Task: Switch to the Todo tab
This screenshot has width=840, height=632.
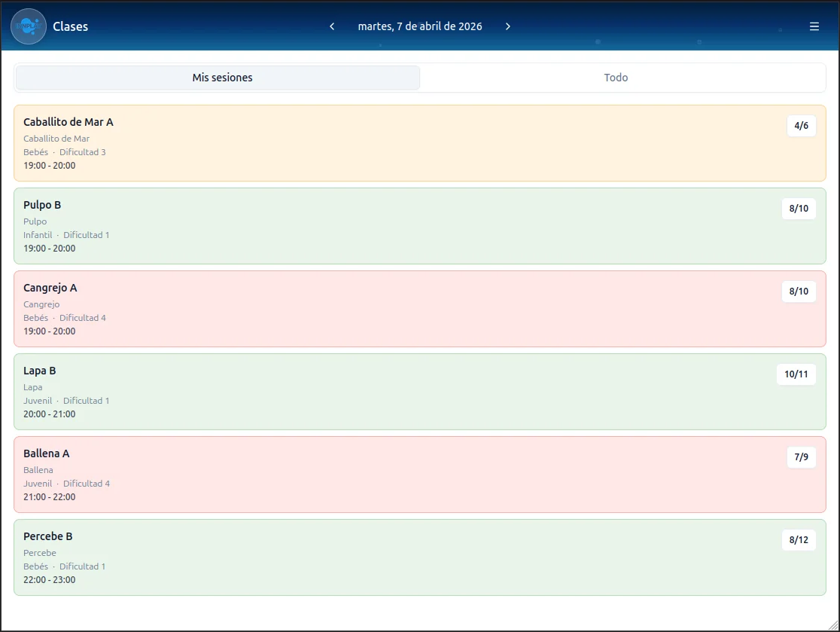Action: (x=616, y=77)
